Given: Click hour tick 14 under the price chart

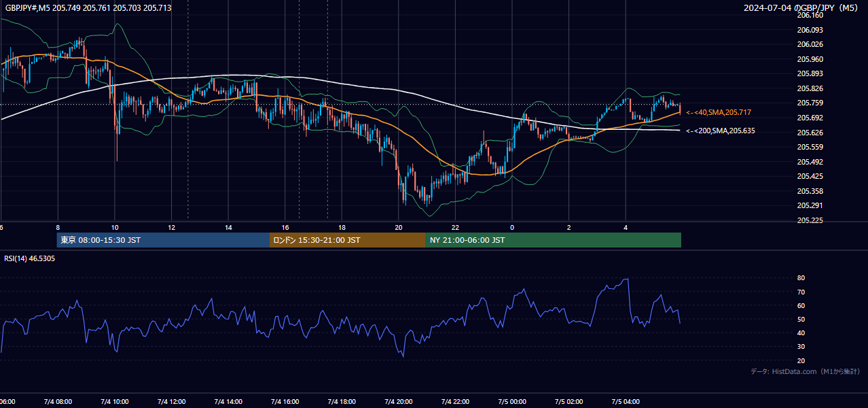Looking at the screenshot, I should tap(228, 228).
